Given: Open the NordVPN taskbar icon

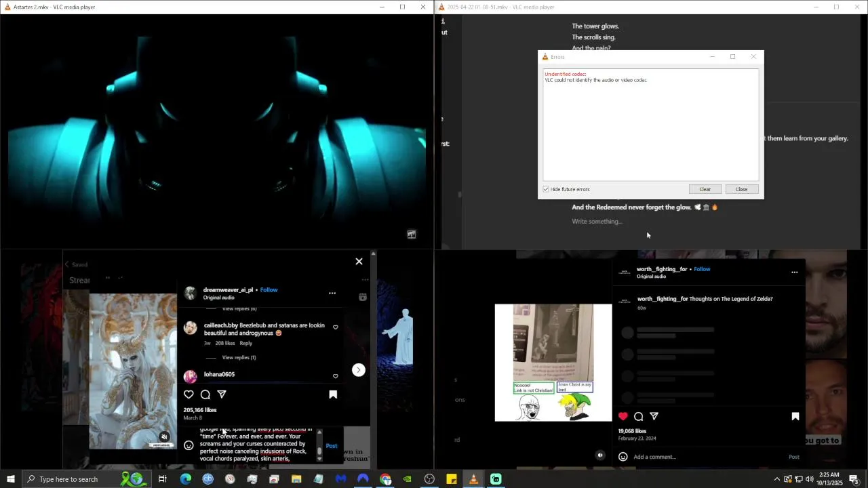Looking at the screenshot, I should coord(363,479).
